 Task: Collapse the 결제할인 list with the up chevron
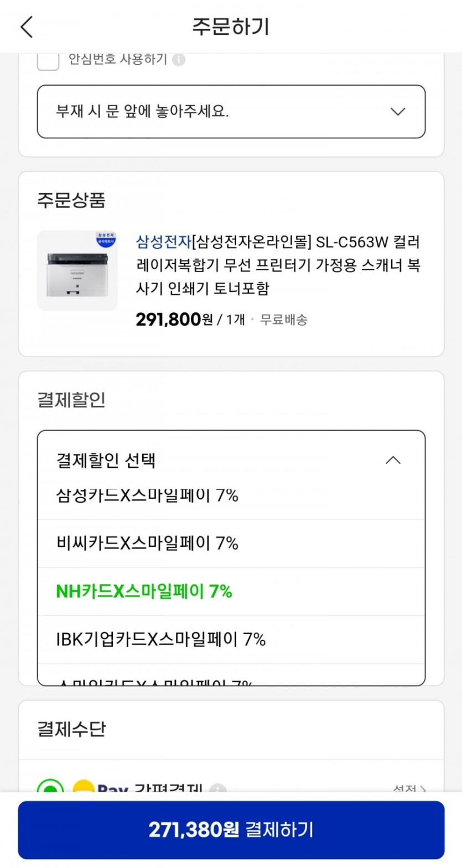pyautogui.click(x=393, y=460)
